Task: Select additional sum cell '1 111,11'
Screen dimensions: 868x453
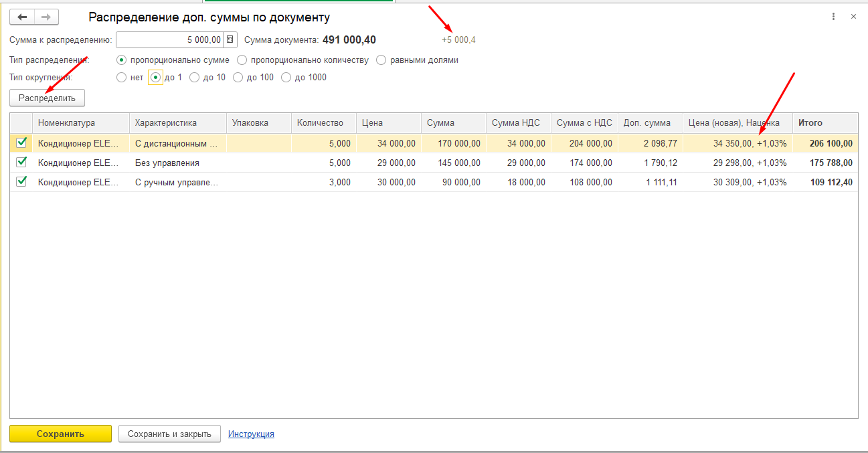Action: (x=650, y=182)
